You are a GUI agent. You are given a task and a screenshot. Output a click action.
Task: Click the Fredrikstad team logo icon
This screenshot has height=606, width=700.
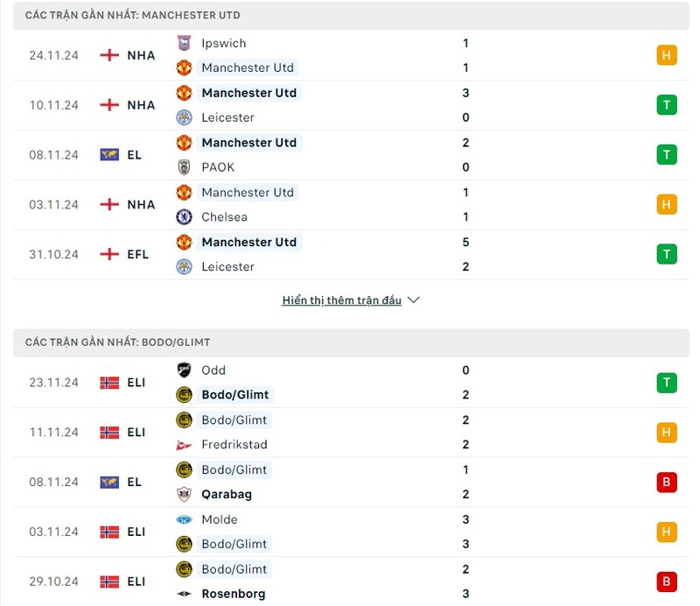(x=184, y=445)
